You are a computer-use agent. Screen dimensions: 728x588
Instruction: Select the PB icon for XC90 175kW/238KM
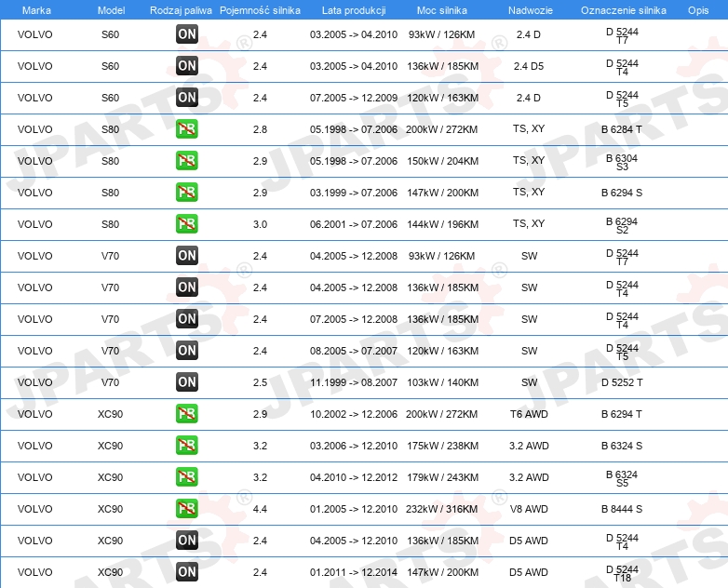pos(187,445)
